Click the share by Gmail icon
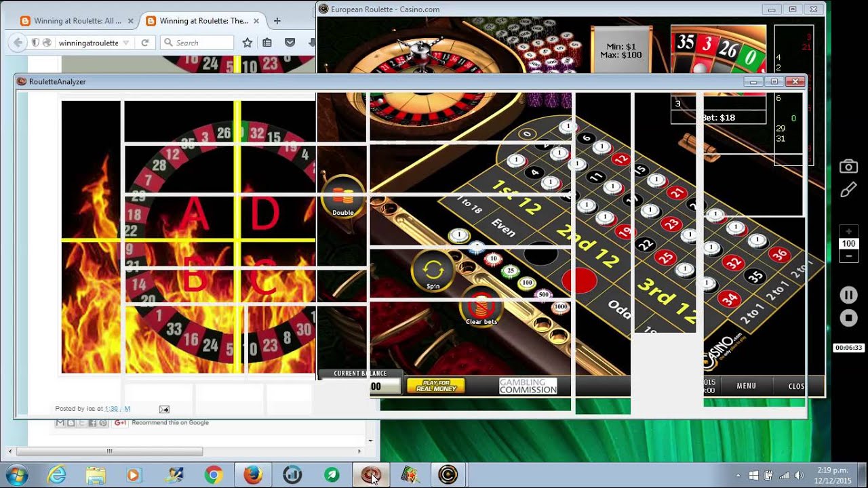 (60, 423)
